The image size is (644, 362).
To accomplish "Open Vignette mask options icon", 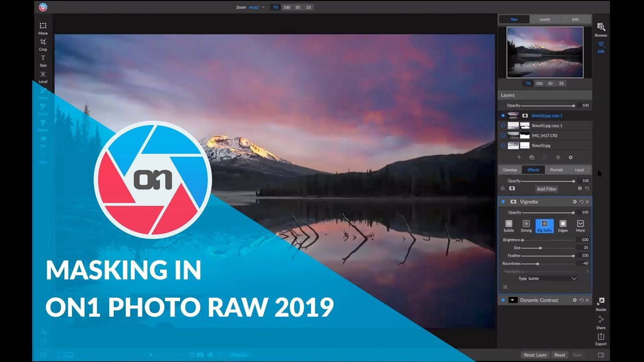I will (x=513, y=202).
